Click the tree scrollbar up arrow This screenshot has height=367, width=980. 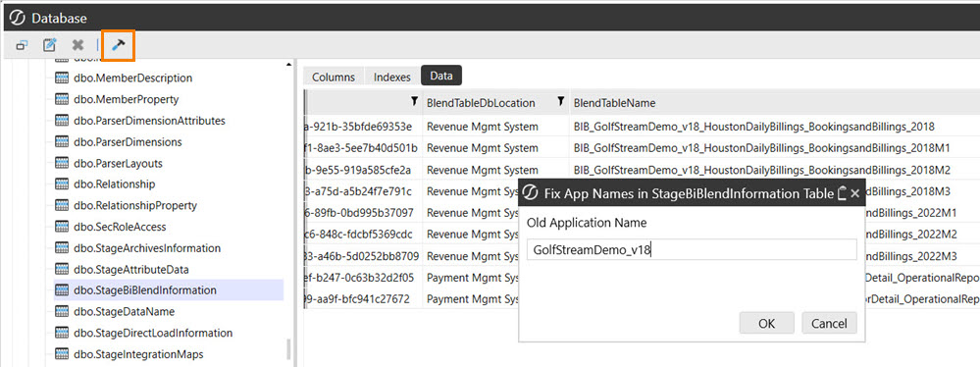288,65
